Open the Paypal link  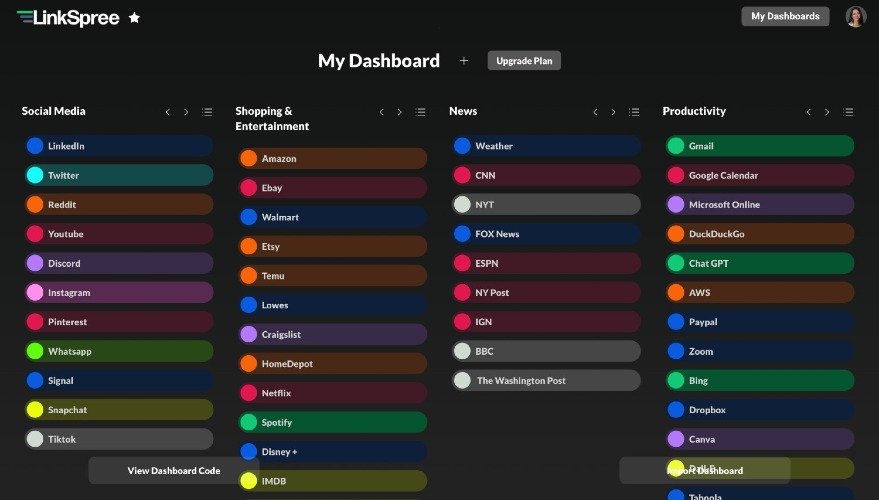760,322
